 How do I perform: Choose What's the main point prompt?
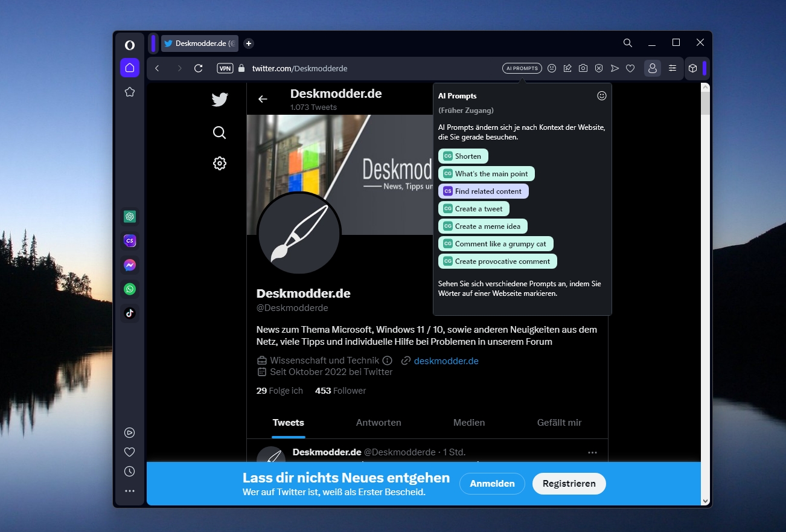coord(487,173)
